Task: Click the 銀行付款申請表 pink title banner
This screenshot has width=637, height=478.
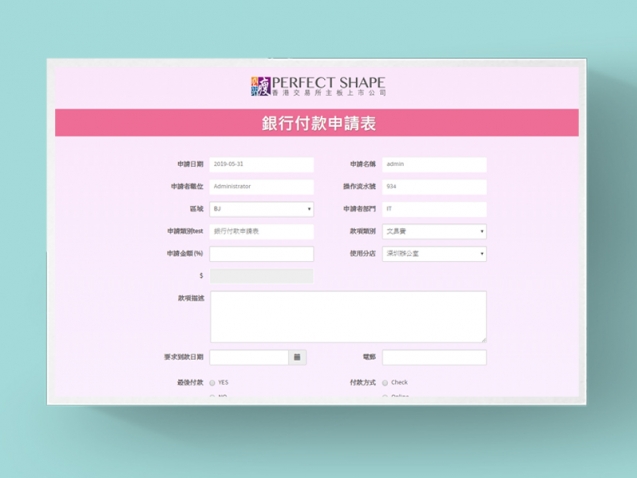Action: 317,123
